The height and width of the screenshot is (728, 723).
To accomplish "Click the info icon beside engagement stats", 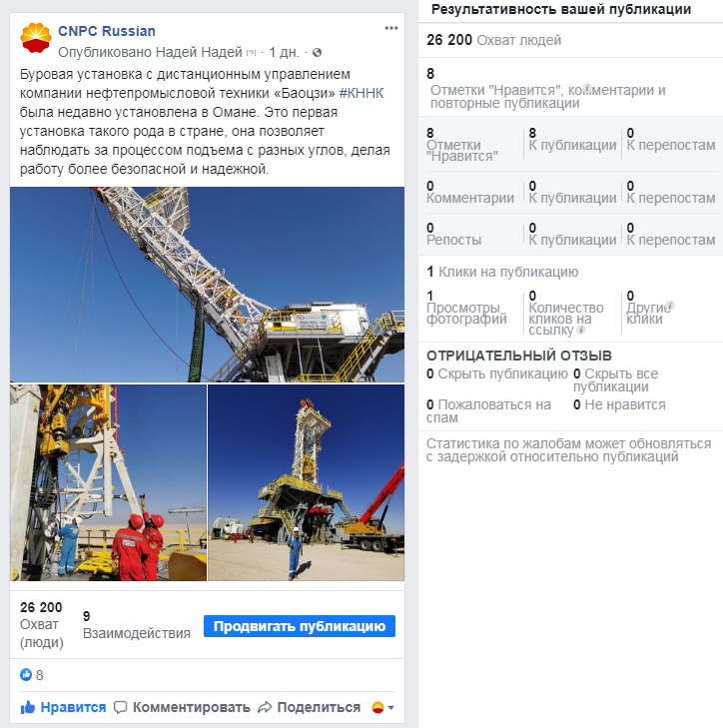I will (x=587, y=87).
